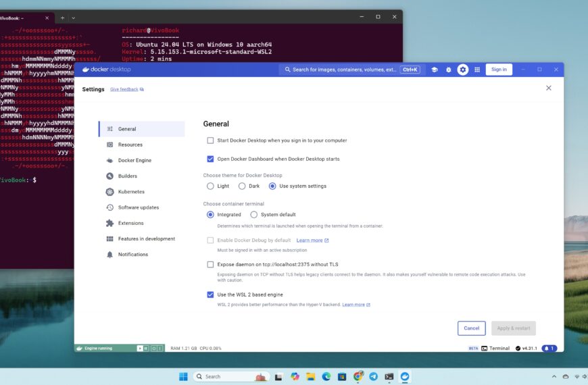Click the Windows taskbar Search box
588x385 pixels.
(x=231, y=376)
